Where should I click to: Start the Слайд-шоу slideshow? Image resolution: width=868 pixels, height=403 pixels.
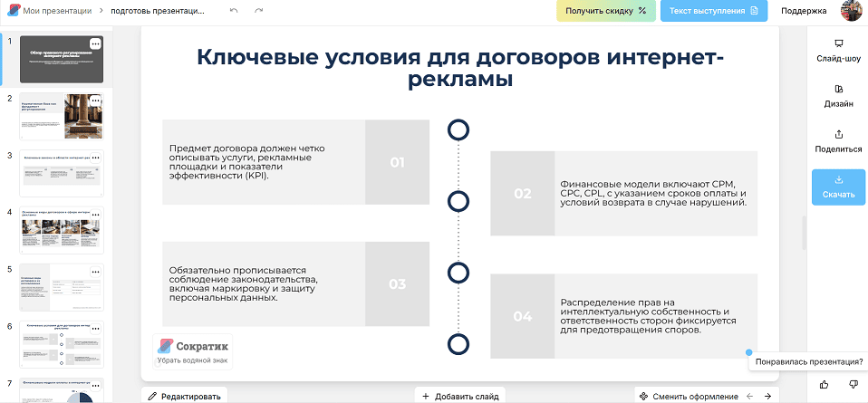[x=838, y=51]
